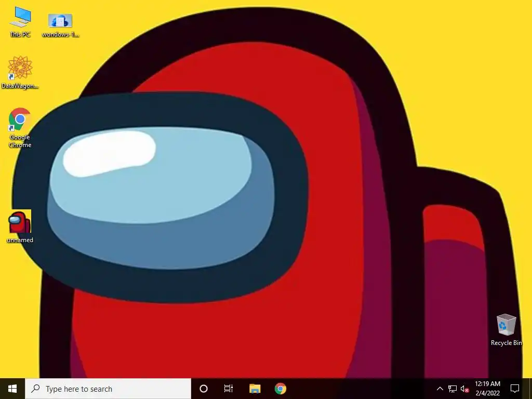Select the Recycle Bin icon
Viewport: 532px width, 399px height.
[x=506, y=330]
